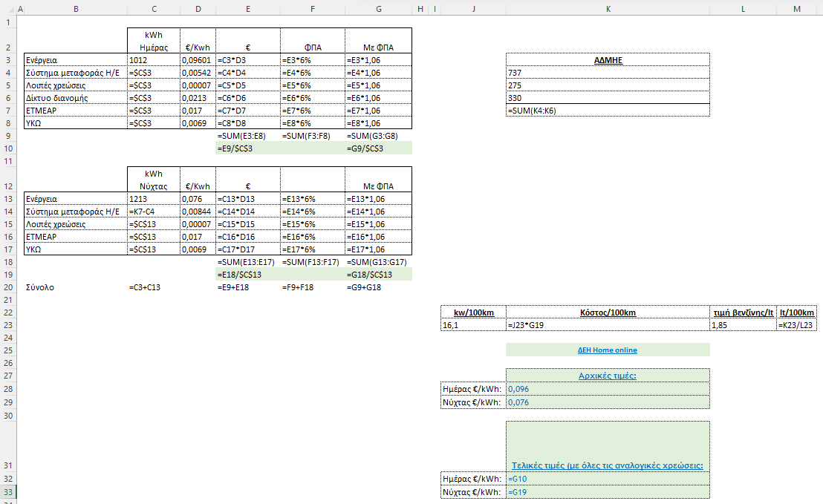Click the cell with value 16,1

coord(473,325)
